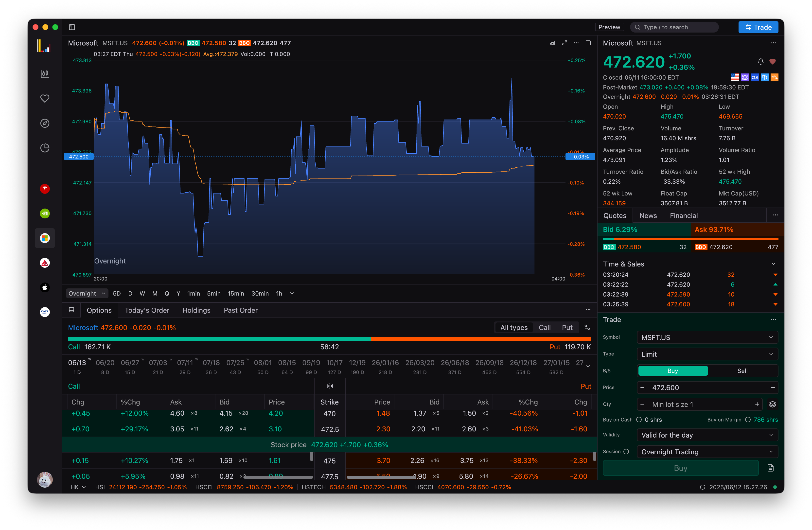This screenshot has height=530, width=812.
Task: Switch to the News tab
Action: pos(648,215)
